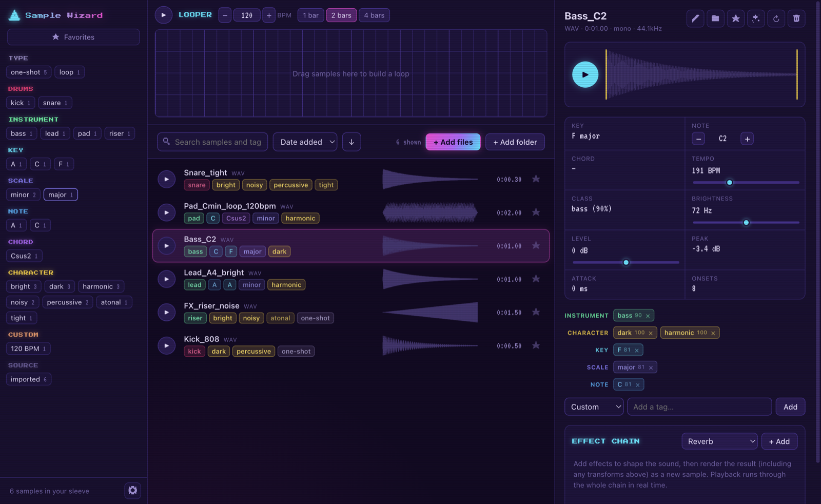The height and width of the screenshot is (504, 821).
Task: Filter by snare drum tag
Action: click(x=55, y=103)
